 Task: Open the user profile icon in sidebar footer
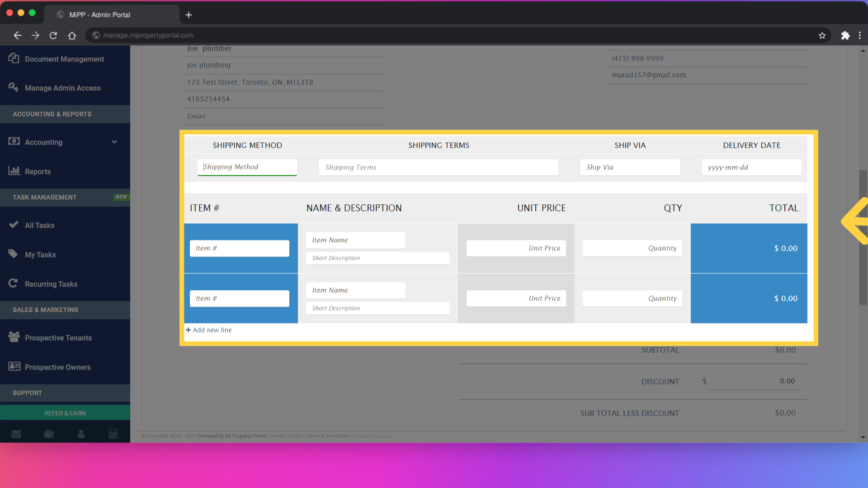coord(81,434)
